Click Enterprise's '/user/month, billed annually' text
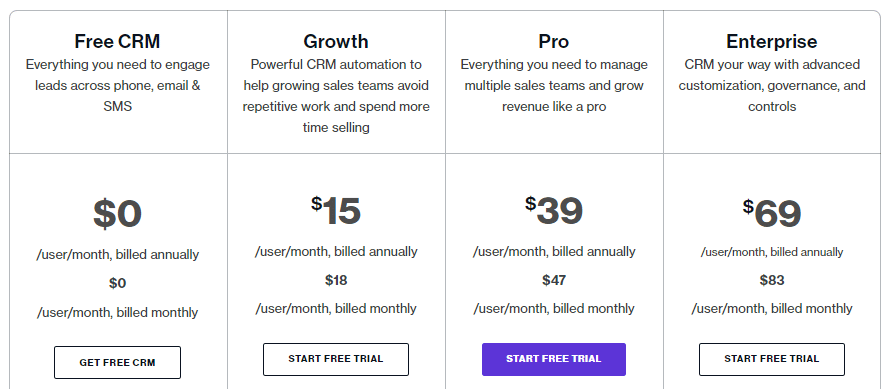Screen dimensions: 890x389 coord(771,252)
